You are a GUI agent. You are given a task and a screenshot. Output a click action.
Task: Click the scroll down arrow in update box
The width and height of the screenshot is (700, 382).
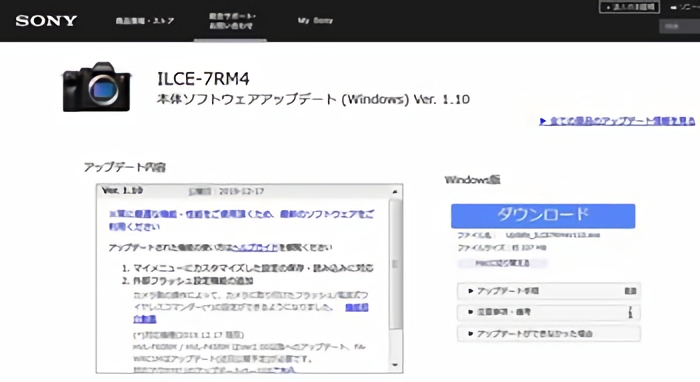pyautogui.click(x=395, y=365)
